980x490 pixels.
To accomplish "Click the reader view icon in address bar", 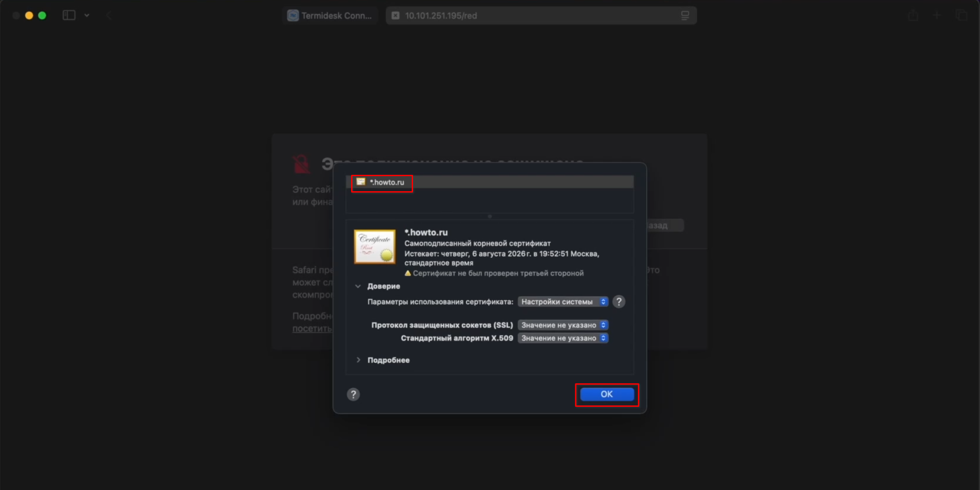I will pyautogui.click(x=685, y=15).
